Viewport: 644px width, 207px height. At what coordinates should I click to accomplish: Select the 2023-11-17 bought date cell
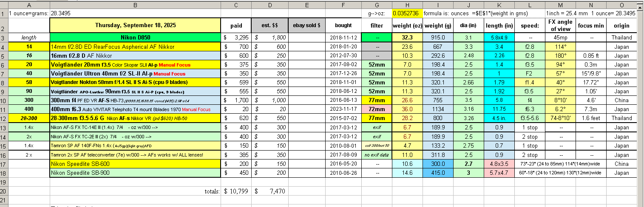click(x=343, y=109)
